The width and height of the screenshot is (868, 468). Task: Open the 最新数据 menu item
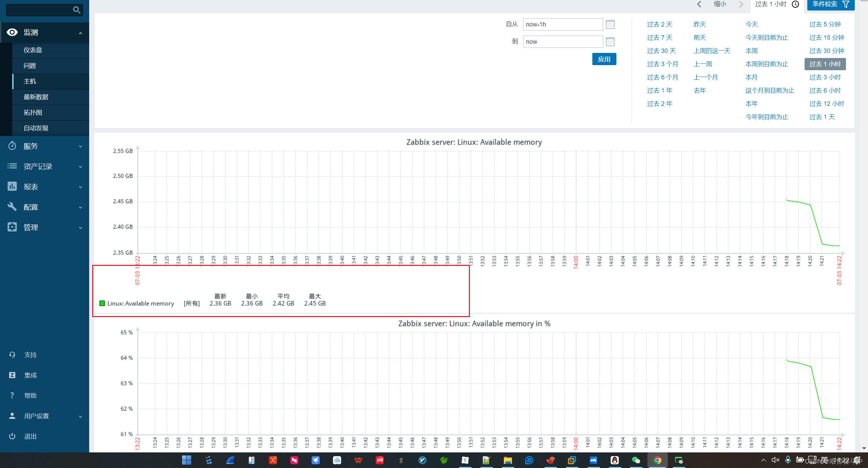pyautogui.click(x=36, y=97)
